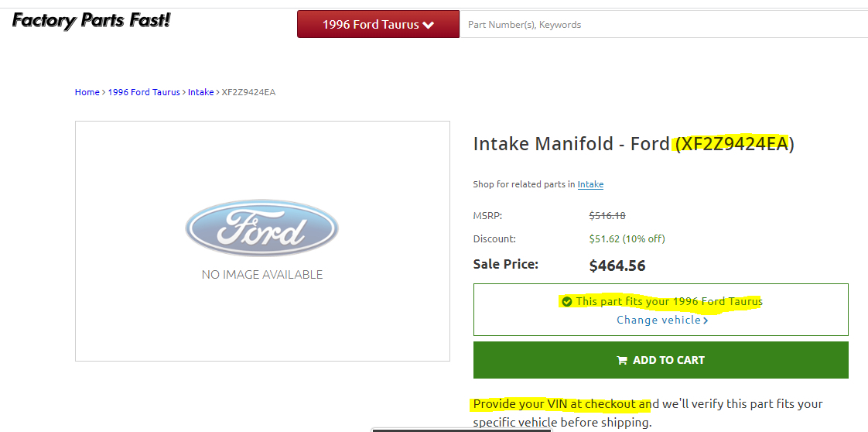The image size is (868, 432).
Task: Open the Intake related parts link
Action: [x=590, y=184]
